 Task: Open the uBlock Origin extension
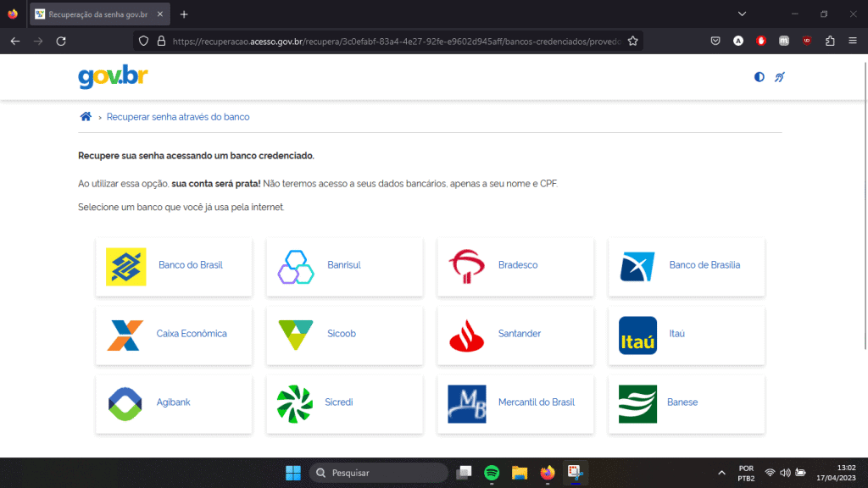807,41
